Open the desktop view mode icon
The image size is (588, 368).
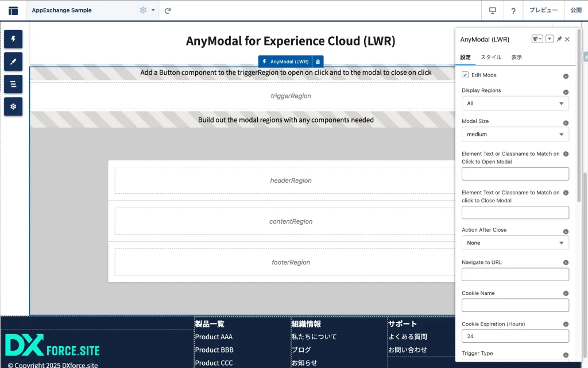click(x=492, y=10)
